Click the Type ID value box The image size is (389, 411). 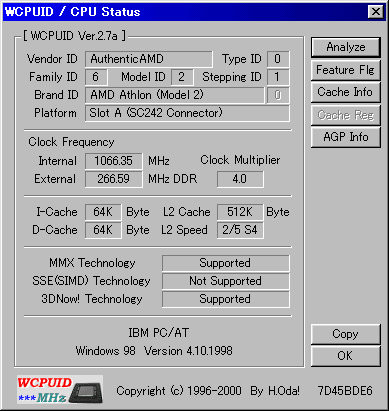point(278,59)
